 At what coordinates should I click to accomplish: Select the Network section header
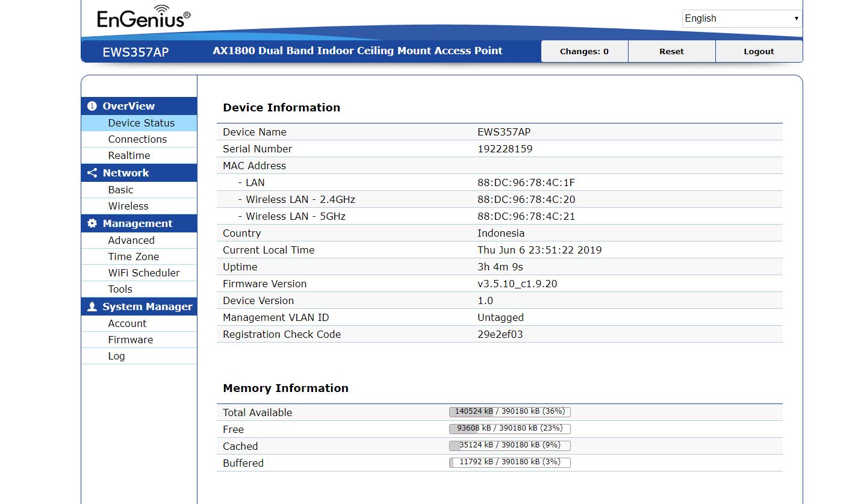(139, 173)
